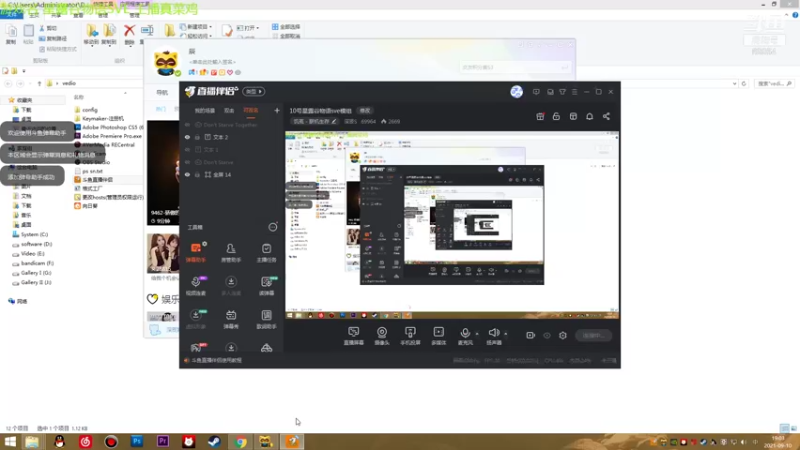This screenshot has width=800, height=450.
Task: Open the 歌词助手 lyrics assistant tool
Action: pos(266,319)
